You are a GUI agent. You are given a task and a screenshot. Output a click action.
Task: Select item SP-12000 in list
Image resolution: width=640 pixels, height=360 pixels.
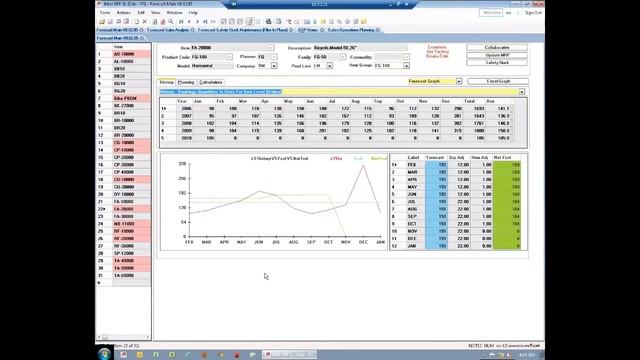pos(131,253)
